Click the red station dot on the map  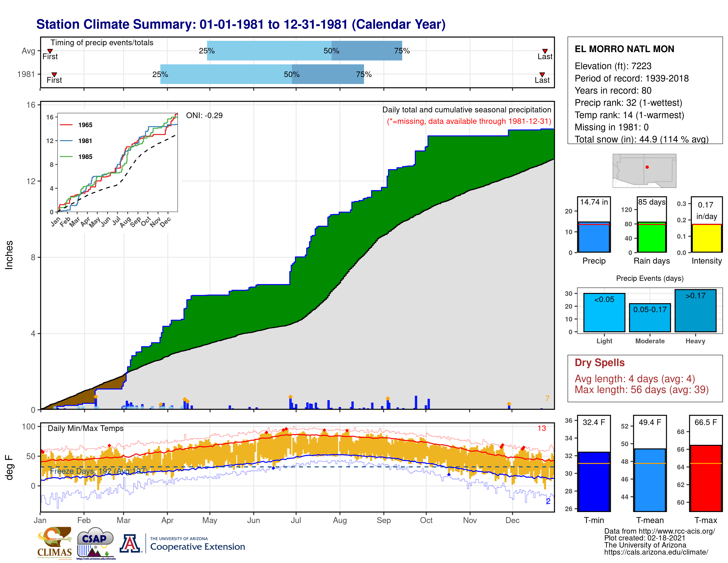[647, 167]
